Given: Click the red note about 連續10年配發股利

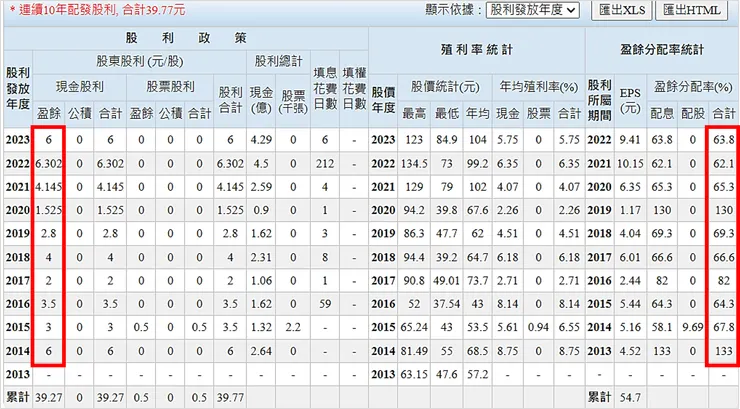Looking at the screenshot, I should click(97, 10).
